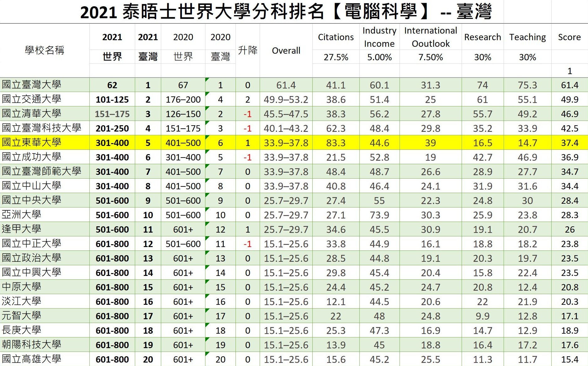Click the Citations column header

(x=336, y=37)
